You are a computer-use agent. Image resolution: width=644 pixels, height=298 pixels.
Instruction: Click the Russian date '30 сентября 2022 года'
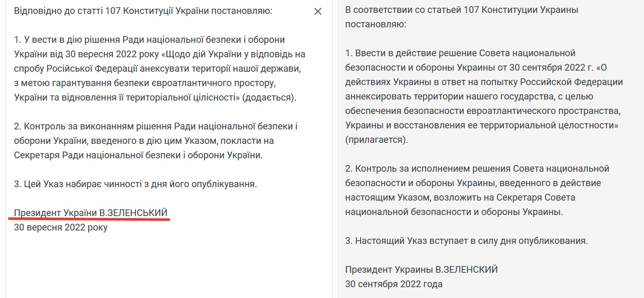394,284
